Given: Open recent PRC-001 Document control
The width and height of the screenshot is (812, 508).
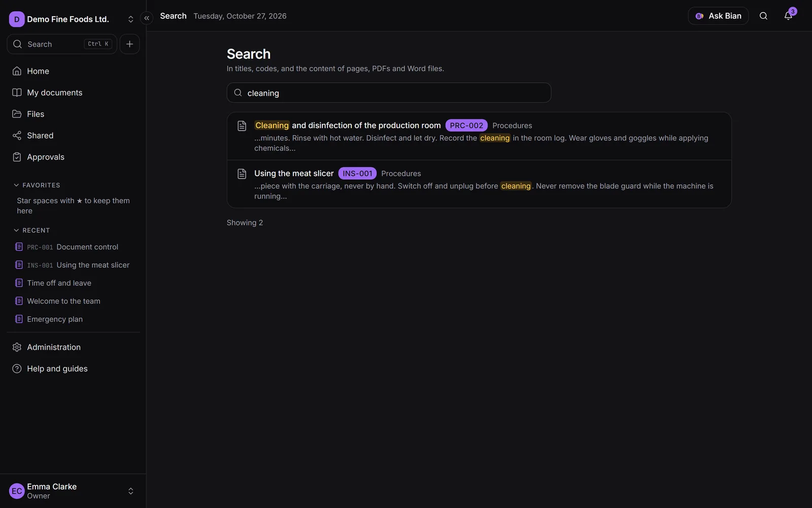Looking at the screenshot, I should pos(73,247).
